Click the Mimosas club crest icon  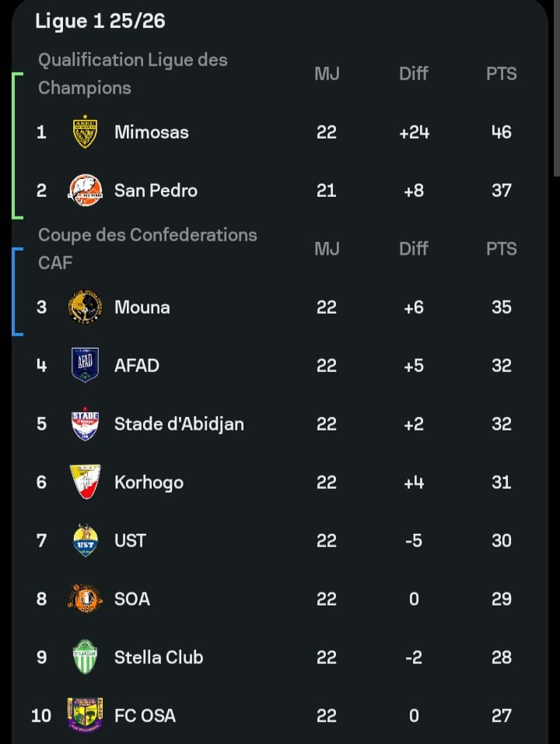(x=85, y=132)
